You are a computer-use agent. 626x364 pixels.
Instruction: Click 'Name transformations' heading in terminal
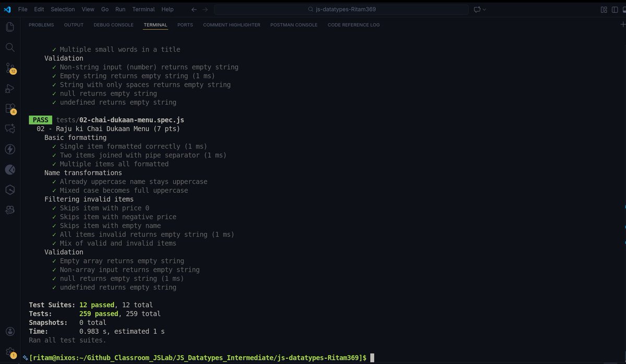click(x=83, y=173)
